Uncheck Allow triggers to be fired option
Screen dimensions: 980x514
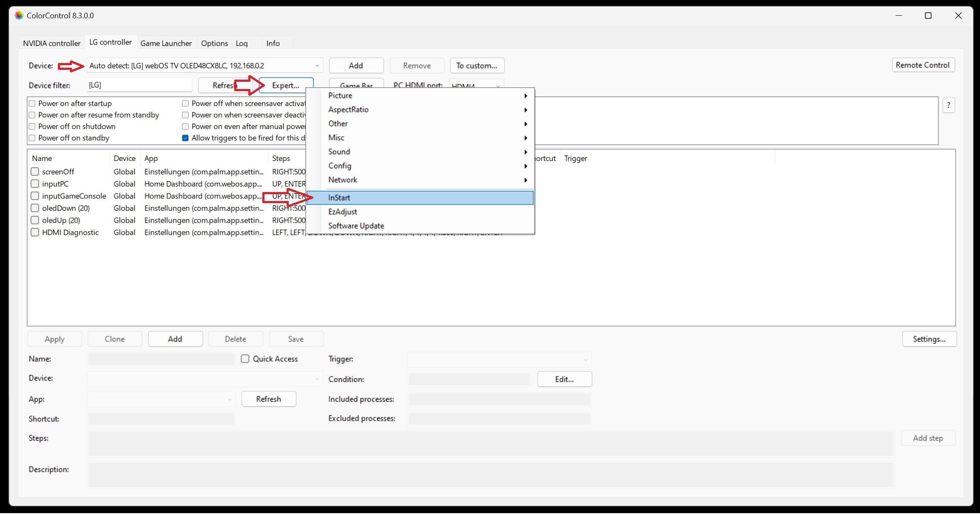185,138
